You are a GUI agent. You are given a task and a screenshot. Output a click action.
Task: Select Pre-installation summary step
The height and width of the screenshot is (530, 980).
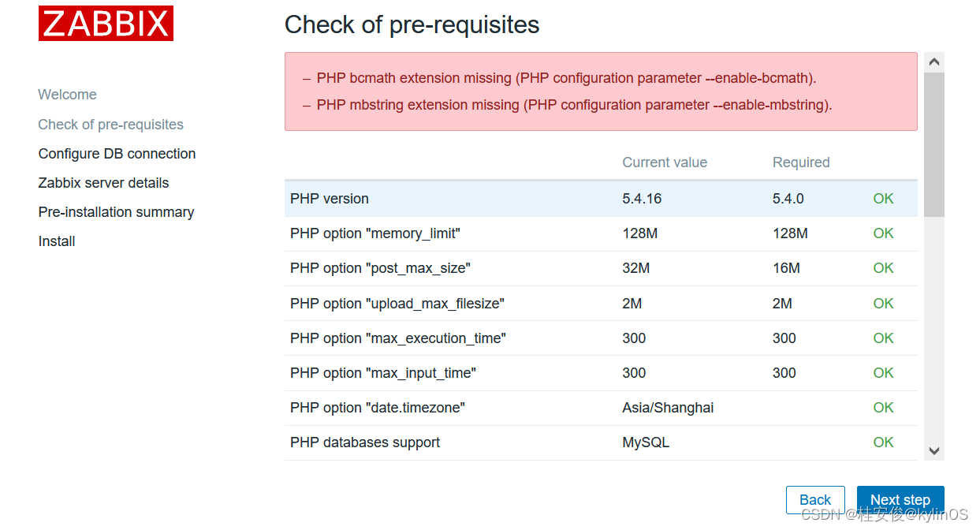116,212
